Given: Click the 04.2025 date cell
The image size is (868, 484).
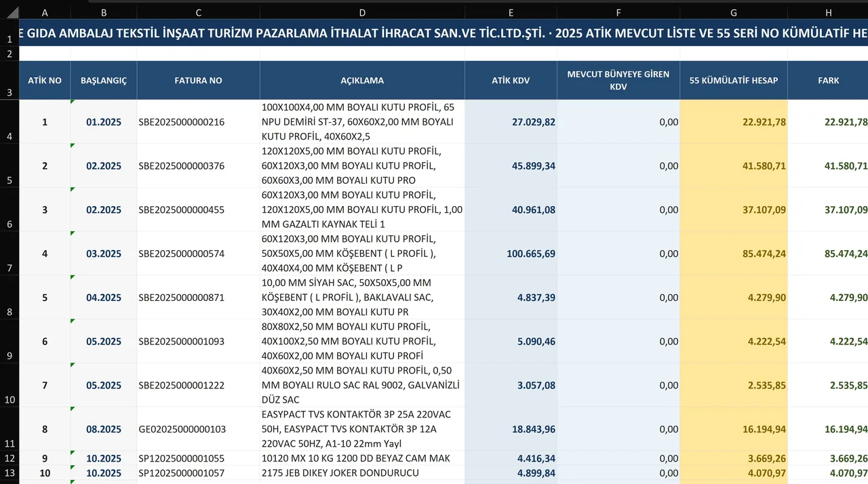Looking at the screenshot, I should (104, 298).
